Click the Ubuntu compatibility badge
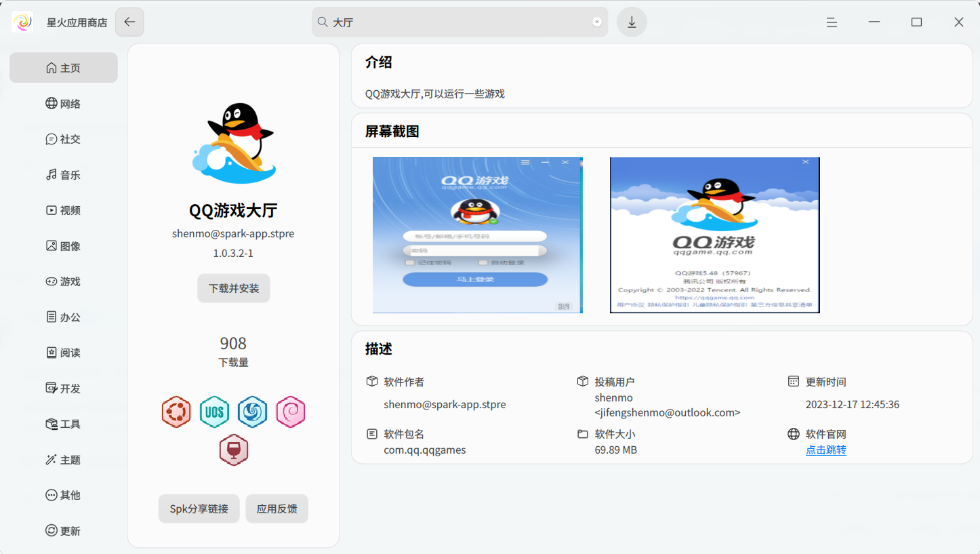 point(176,412)
